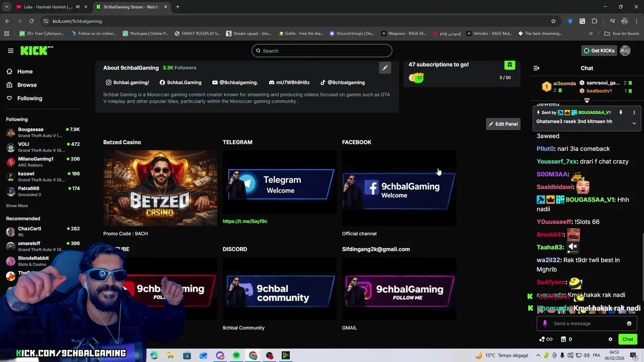Click the Get KICKs button
The width and height of the screenshot is (644, 362).
(599, 51)
